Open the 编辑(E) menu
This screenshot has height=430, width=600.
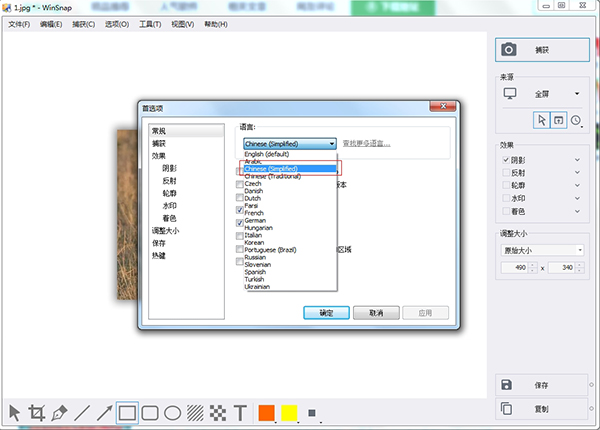tap(51, 24)
